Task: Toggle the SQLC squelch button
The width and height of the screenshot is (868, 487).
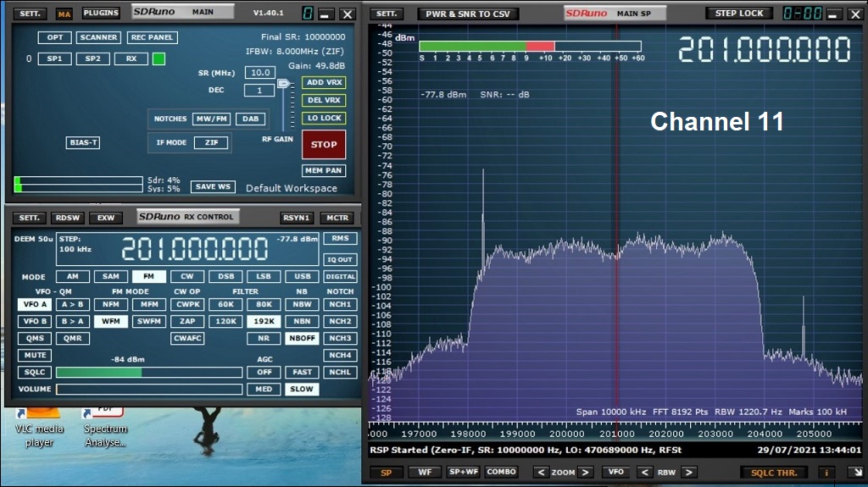Action: (x=35, y=372)
